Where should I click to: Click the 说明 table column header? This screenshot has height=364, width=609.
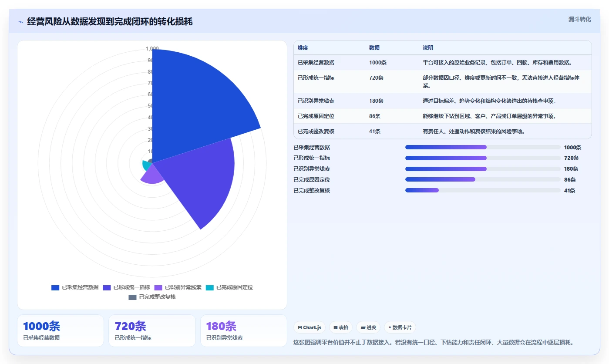pos(428,48)
